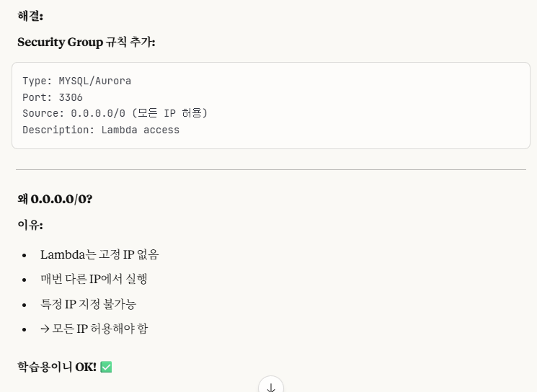Select 0.0.0.0/0 in the Source code line

(x=98, y=113)
